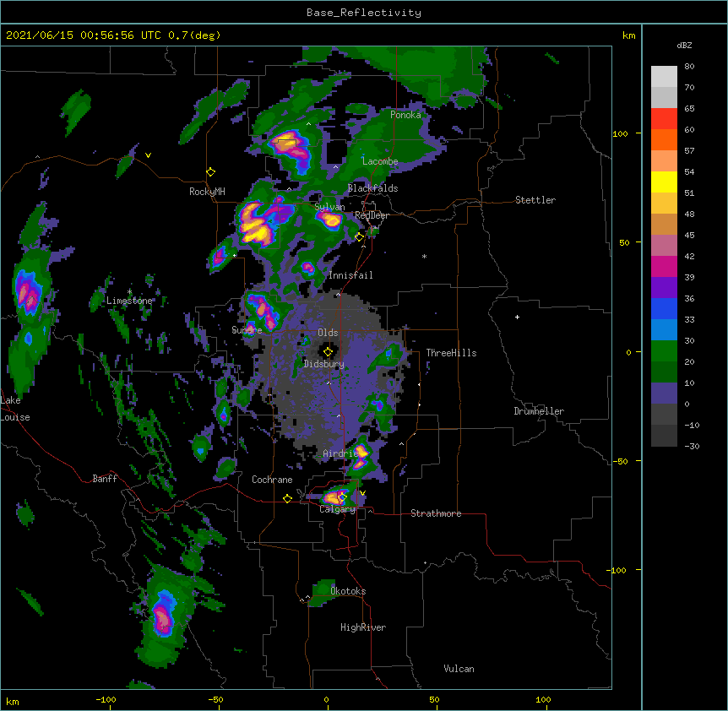Select the magenta 39-42 dBZ legend swatch
Screen dimensions: 728x711
pyautogui.click(x=664, y=266)
